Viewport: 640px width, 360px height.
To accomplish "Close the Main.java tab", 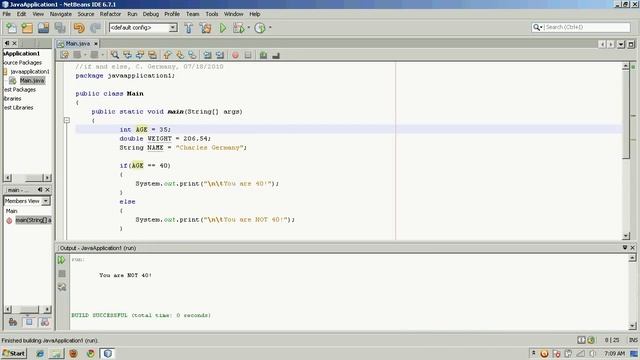I will (x=96, y=43).
